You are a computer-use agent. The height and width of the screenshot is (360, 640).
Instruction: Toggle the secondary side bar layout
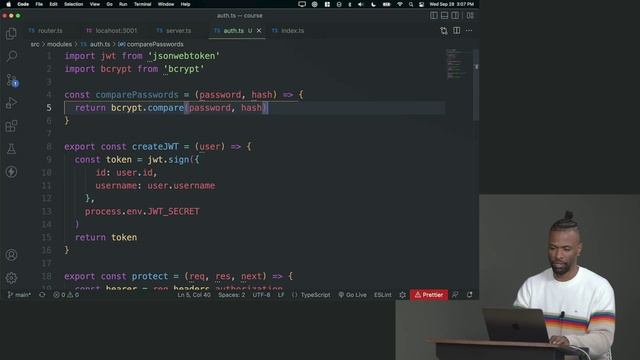(x=455, y=16)
